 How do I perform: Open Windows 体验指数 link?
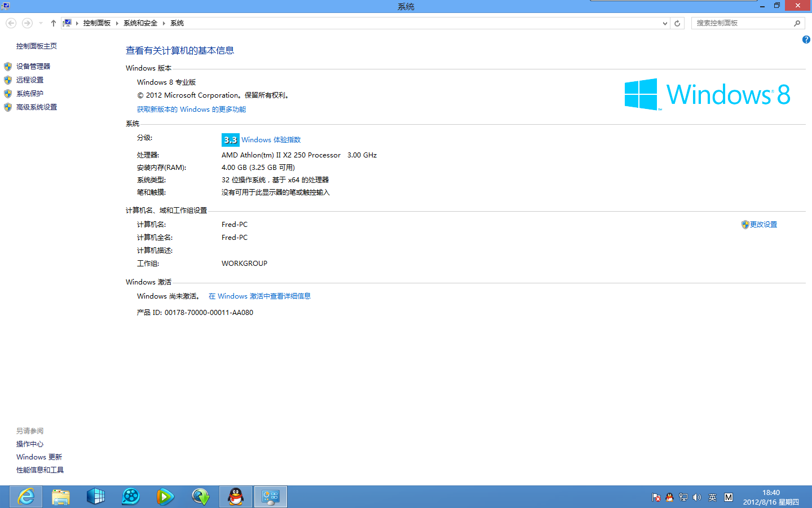point(271,140)
